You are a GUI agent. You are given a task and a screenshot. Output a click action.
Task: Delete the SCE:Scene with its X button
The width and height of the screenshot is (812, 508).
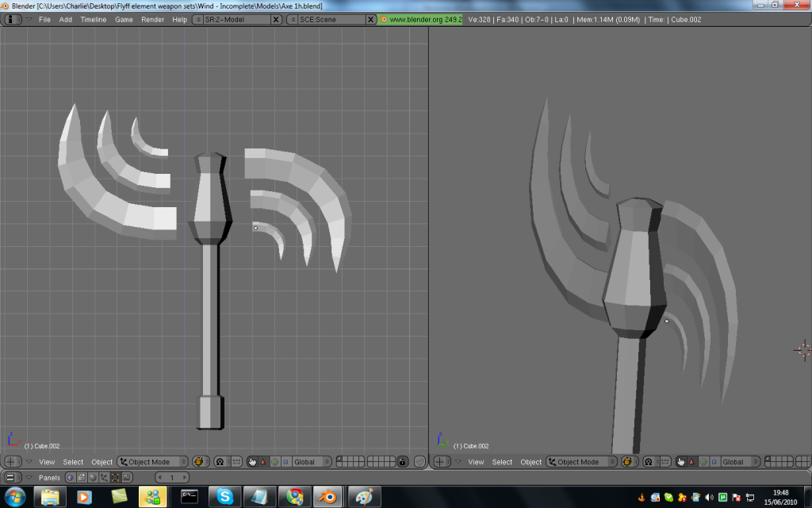point(371,19)
